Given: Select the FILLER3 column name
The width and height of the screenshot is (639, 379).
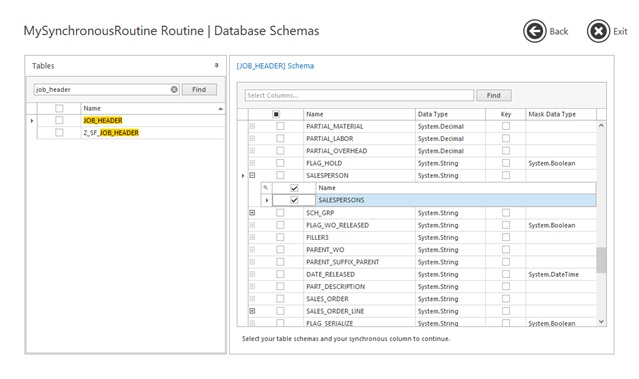Looking at the screenshot, I should [317, 237].
